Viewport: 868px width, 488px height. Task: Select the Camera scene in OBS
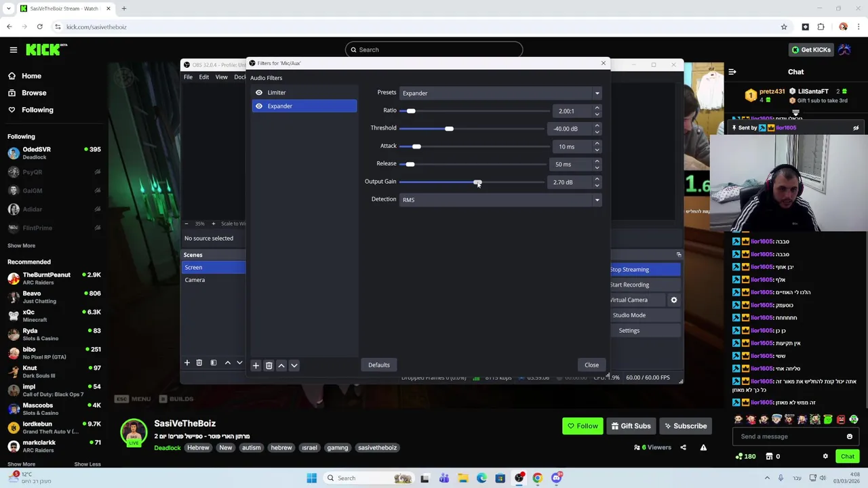coord(214,280)
